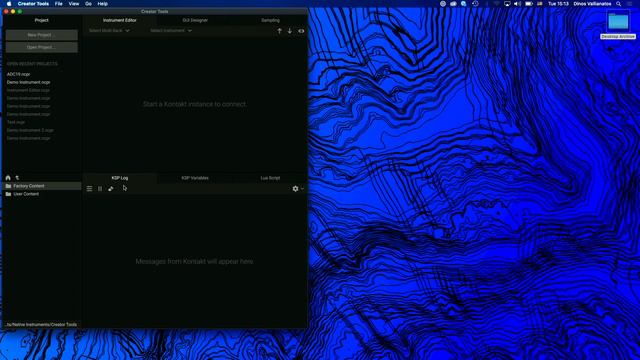The image size is (640, 360).
Task: Click the Project panel header
Action: click(x=41, y=20)
